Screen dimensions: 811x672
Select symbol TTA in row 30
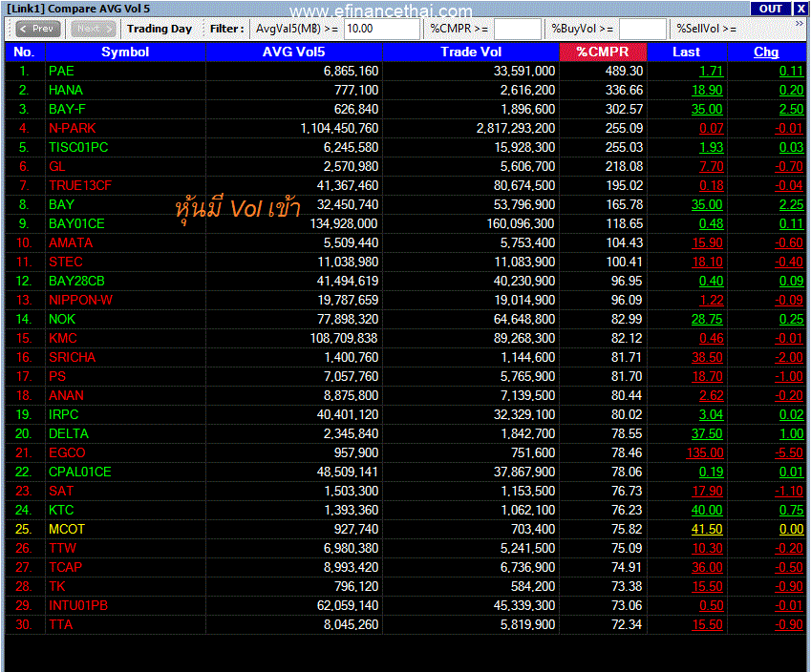pos(60,625)
